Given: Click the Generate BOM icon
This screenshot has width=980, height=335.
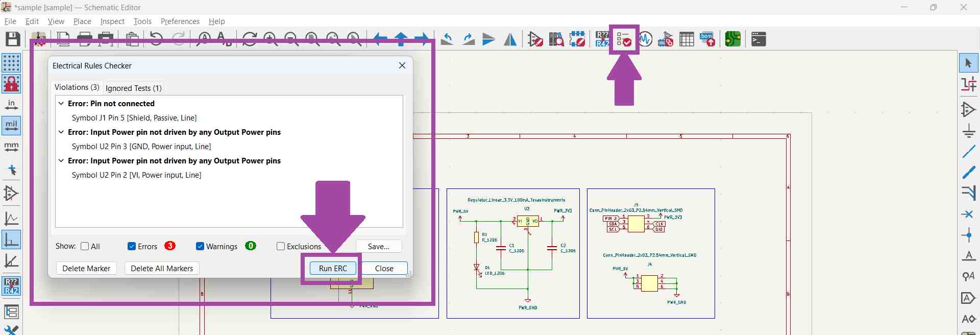Looking at the screenshot, I should coord(707,39).
